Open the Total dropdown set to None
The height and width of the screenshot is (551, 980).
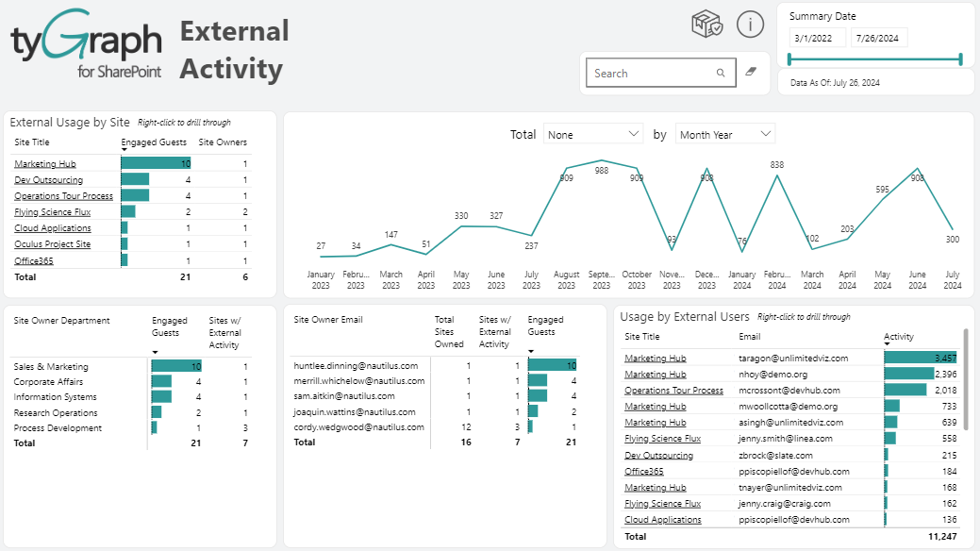pos(593,135)
